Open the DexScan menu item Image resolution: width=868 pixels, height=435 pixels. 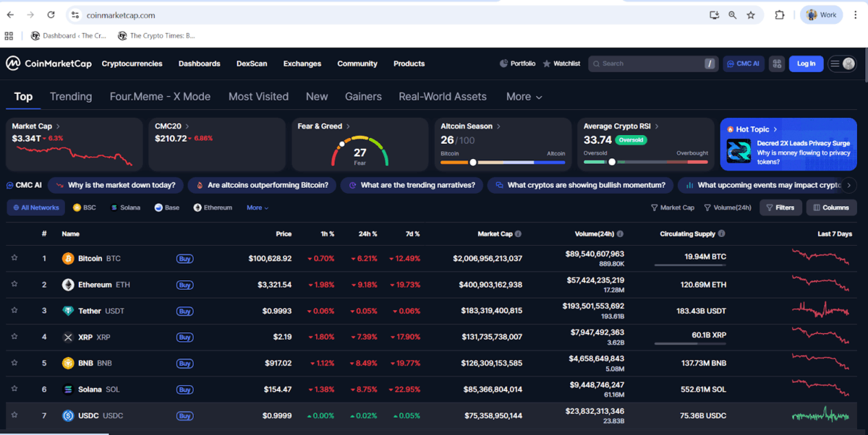(x=252, y=64)
